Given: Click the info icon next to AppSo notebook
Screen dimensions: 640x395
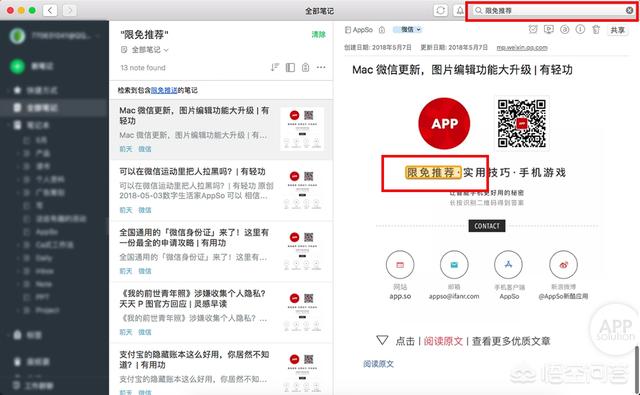Looking at the screenshot, I should coord(382,30).
